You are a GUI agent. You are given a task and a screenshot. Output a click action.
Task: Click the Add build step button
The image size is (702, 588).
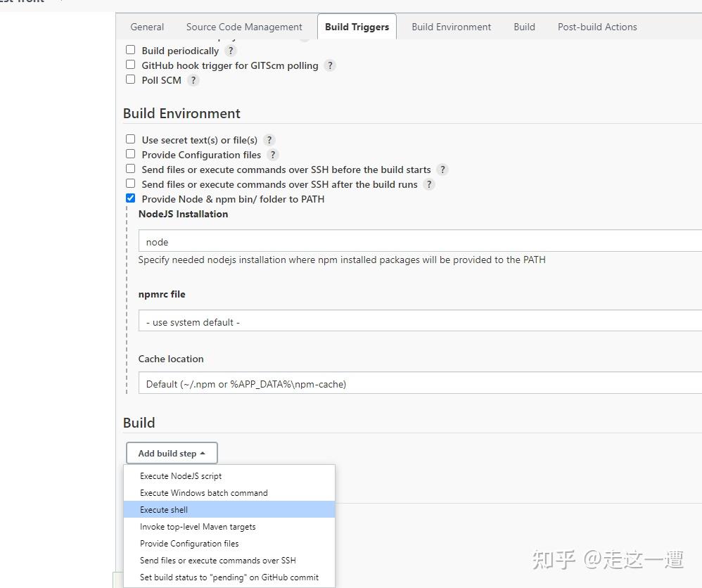pyautogui.click(x=172, y=452)
